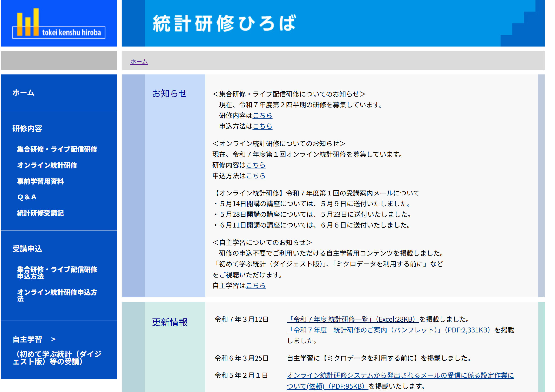Open 事前学習用資料 sidebar item

(40, 181)
